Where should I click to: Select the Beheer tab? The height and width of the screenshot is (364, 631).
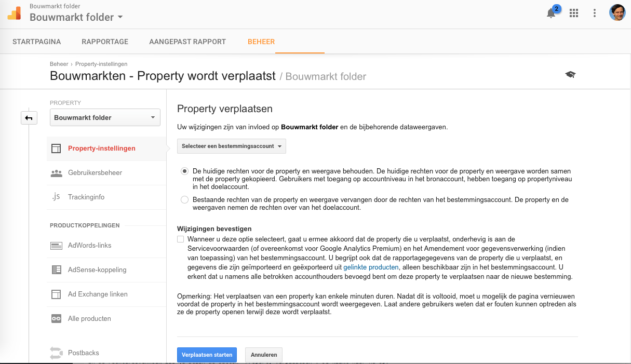tap(261, 42)
